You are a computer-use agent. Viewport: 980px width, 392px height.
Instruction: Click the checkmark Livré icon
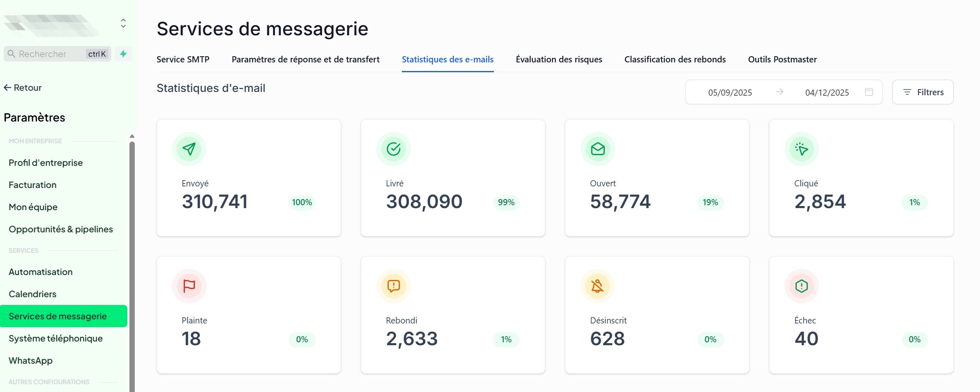[x=393, y=149]
